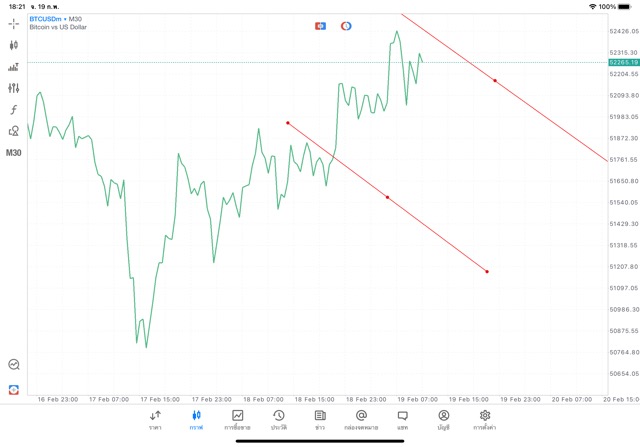This screenshot has width=640, height=447.
Task: Open the BTCUSDm symbol selector
Action: pyautogui.click(x=56, y=18)
